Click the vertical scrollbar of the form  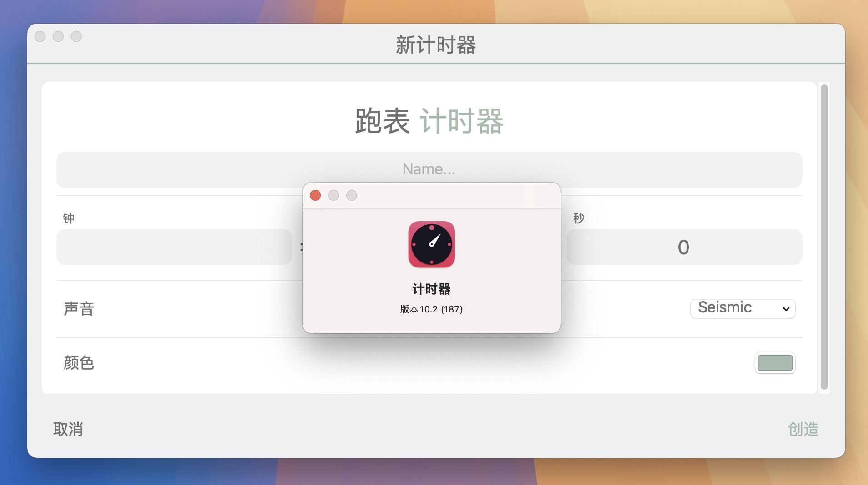(x=824, y=238)
